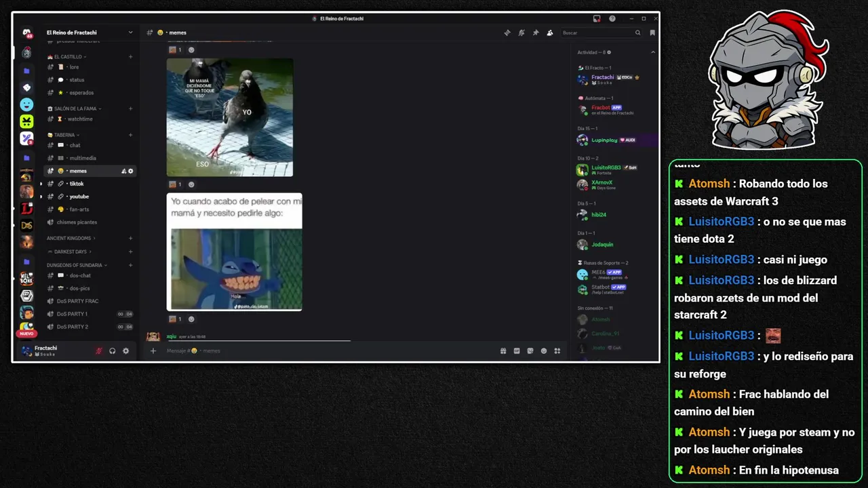Add channel to TABERNA with plus
The image size is (868, 488).
click(x=131, y=135)
